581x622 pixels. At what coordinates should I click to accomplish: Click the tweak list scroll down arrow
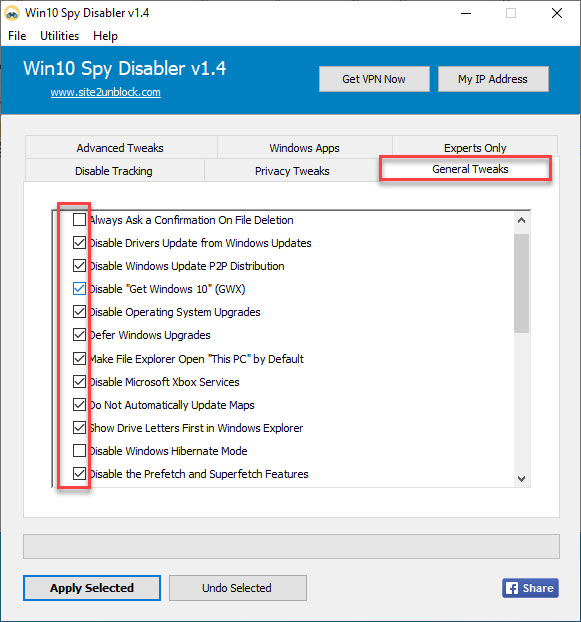click(x=522, y=479)
